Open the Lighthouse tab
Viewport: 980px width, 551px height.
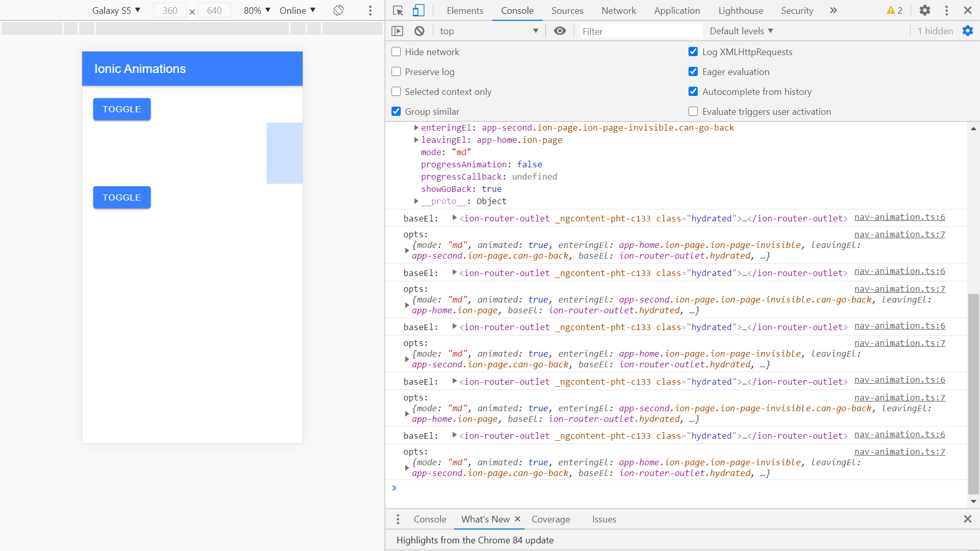[x=741, y=10]
